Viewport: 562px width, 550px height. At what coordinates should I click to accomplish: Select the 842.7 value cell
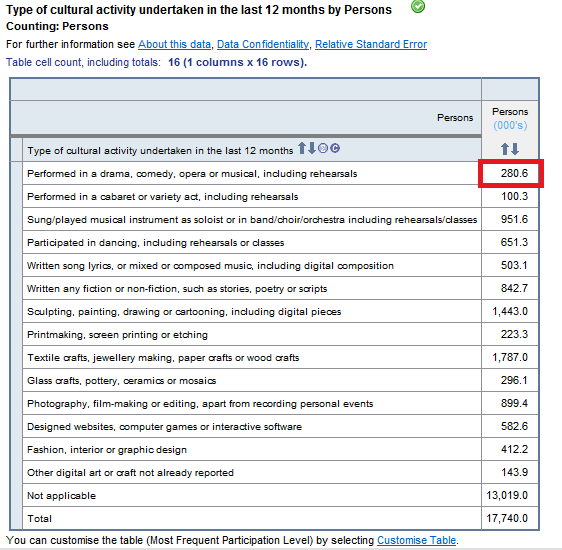pos(510,288)
